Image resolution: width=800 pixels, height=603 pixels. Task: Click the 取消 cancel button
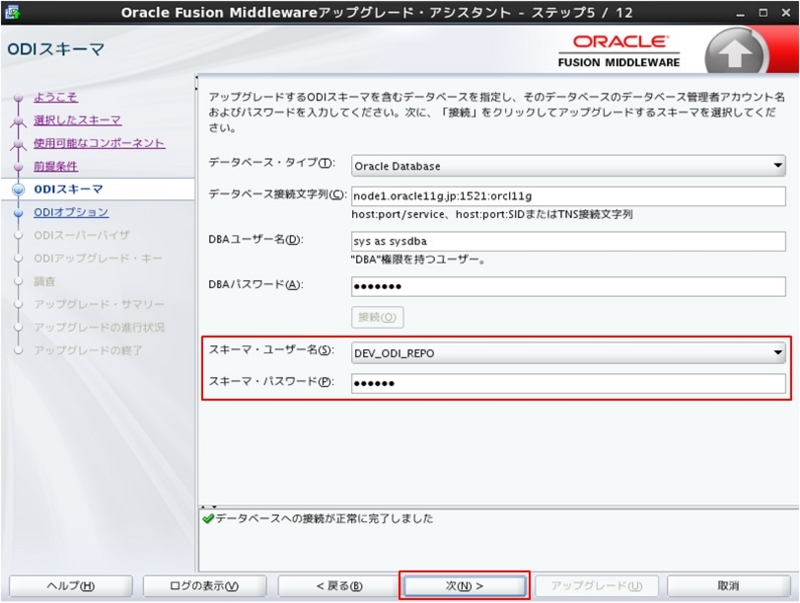click(x=729, y=586)
